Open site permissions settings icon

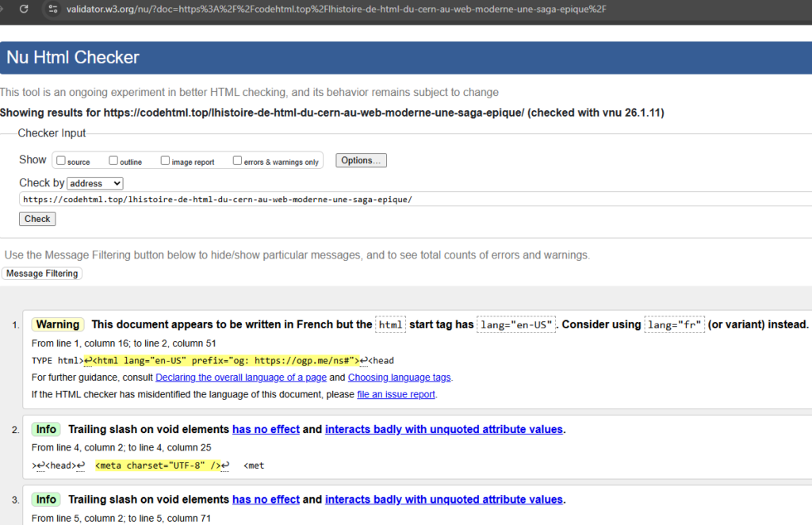pos(51,10)
